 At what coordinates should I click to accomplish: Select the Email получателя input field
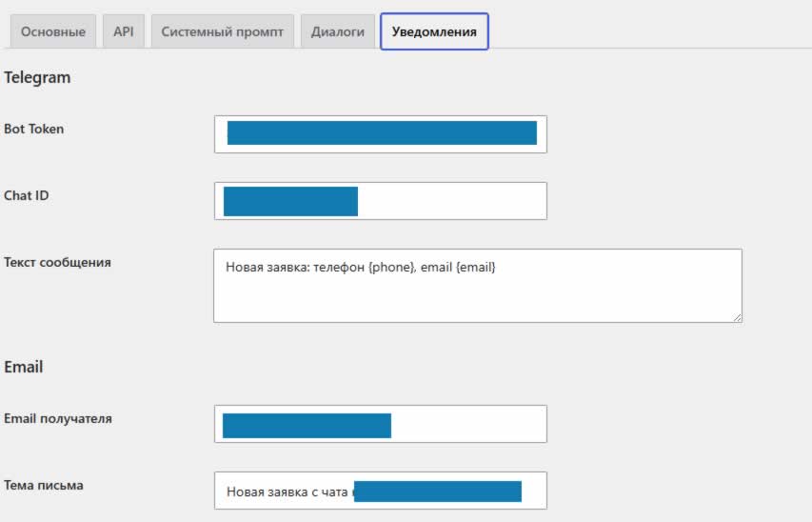click(381, 424)
